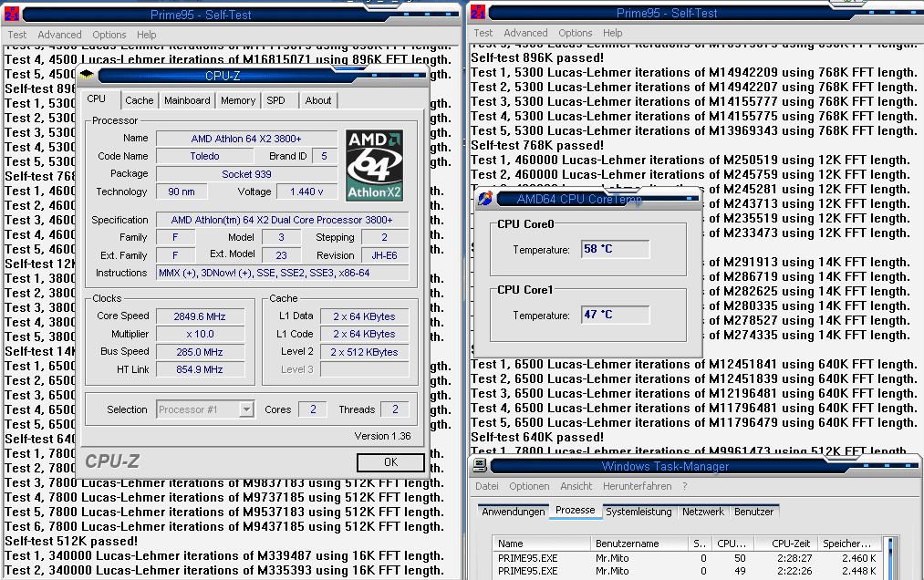Switch to the Cache tab in CPU-Z

(x=139, y=100)
